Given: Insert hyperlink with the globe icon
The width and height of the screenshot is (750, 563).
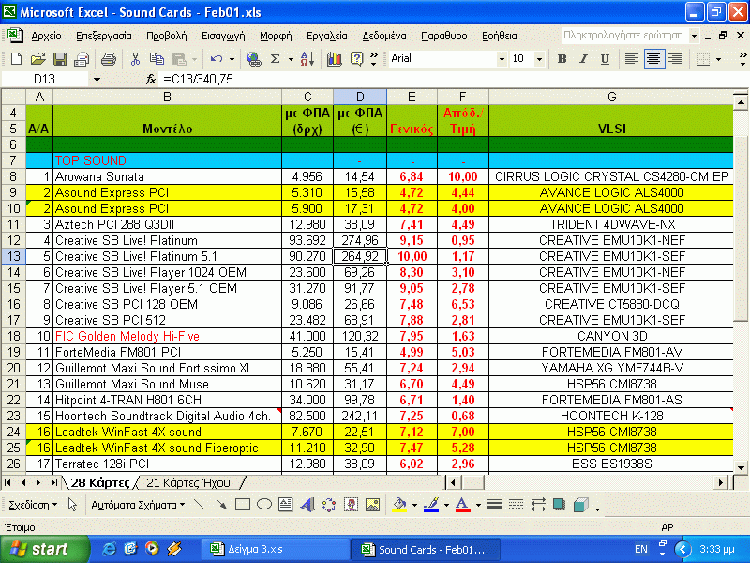Looking at the screenshot, I should tap(254, 59).
